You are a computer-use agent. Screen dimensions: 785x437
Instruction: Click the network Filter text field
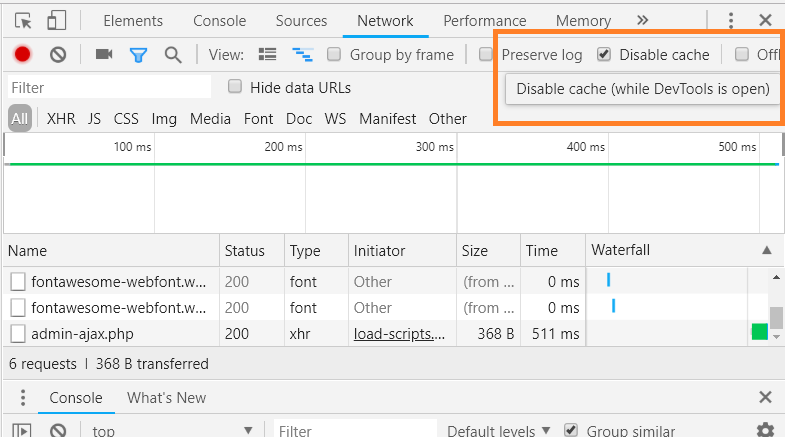coord(110,88)
